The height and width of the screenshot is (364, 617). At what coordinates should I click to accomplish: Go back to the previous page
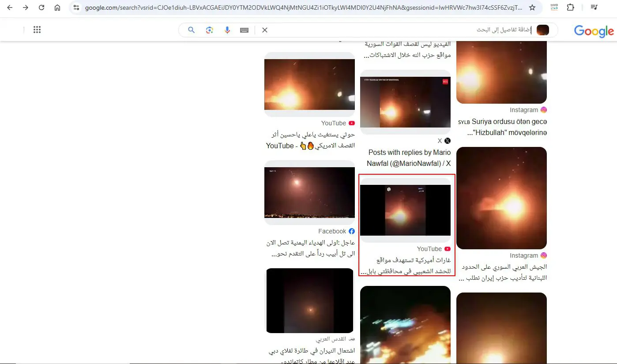point(10,8)
